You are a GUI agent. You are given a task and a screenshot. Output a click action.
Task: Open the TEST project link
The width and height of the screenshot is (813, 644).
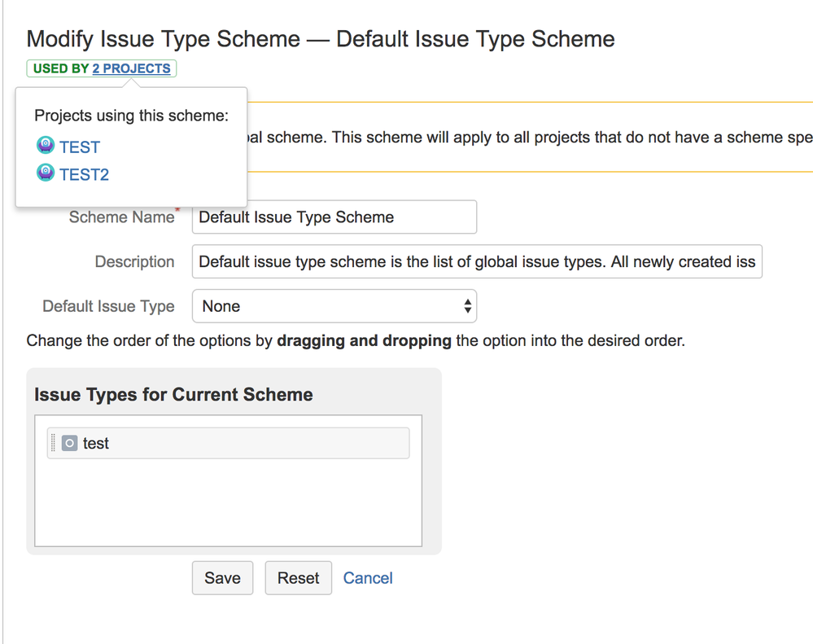[80, 147]
